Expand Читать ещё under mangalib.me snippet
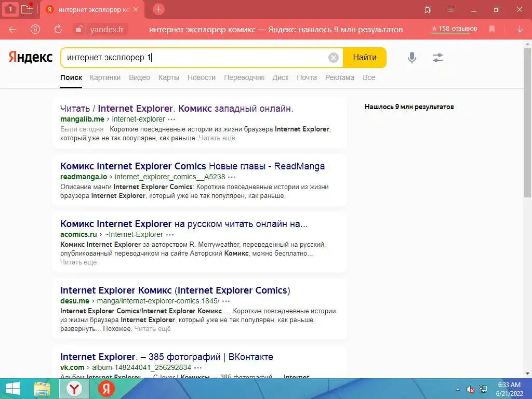This screenshot has width=532, height=399. click(217, 138)
